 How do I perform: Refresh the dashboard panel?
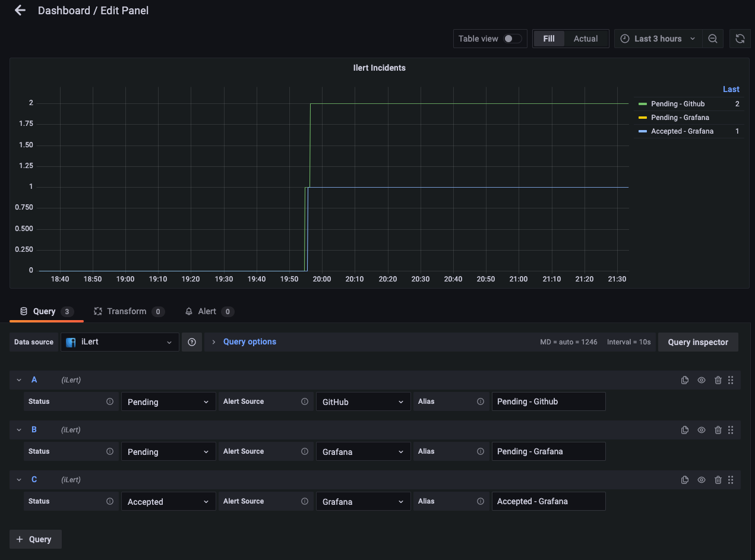pos(740,39)
